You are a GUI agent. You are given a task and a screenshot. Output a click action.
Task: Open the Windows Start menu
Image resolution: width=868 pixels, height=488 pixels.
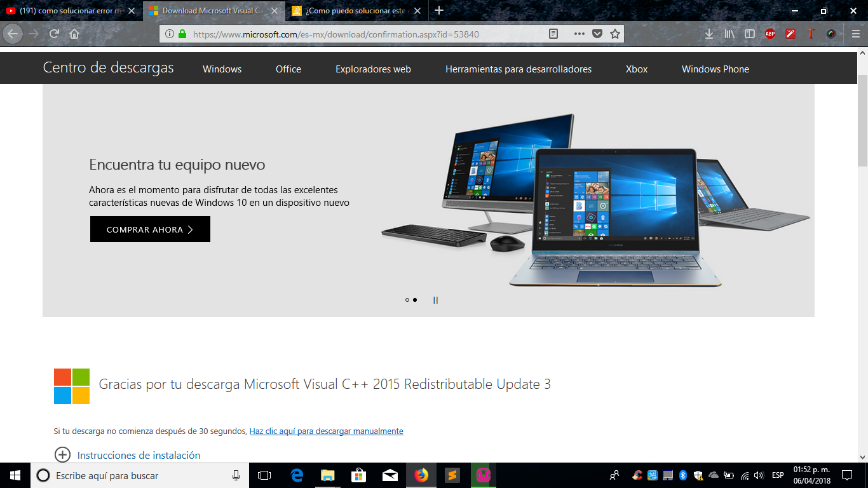[15, 475]
